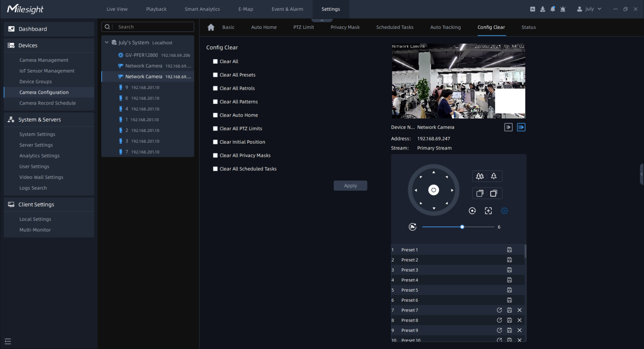Viewport: 644px width, 349px height.
Task: Click the zoom in single-tree icon
Action: click(x=494, y=176)
